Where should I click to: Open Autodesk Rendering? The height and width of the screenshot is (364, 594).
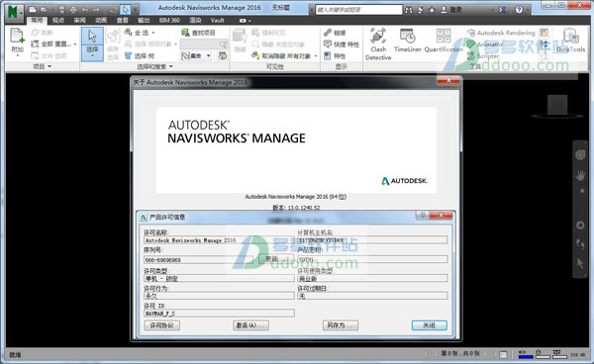pyautogui.click(x=501, y=33)
